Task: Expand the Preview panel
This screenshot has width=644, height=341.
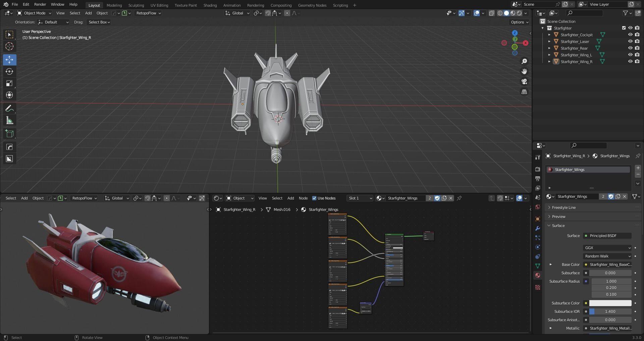Action: [x=559, y=217]
